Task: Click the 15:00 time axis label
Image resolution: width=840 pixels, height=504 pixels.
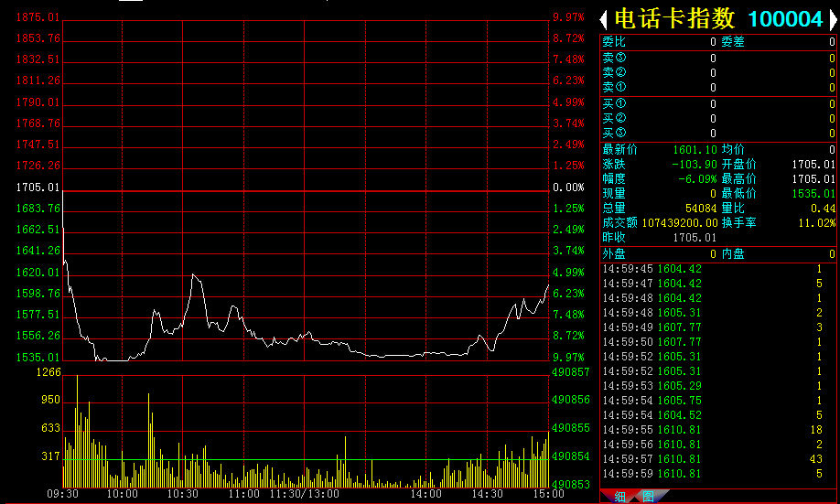Action: tap(549, 494)
